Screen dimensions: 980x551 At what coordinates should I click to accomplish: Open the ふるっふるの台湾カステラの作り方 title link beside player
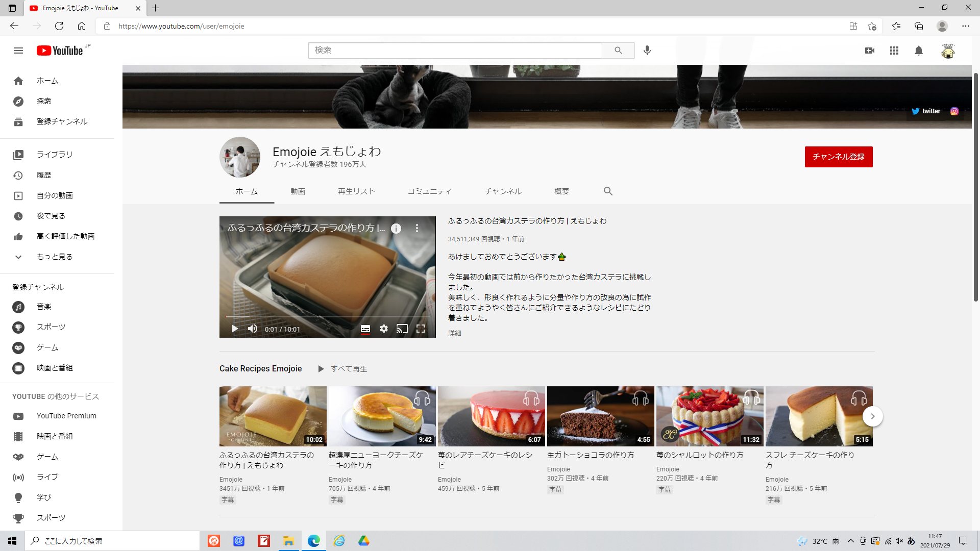click(x=527, y=221)
